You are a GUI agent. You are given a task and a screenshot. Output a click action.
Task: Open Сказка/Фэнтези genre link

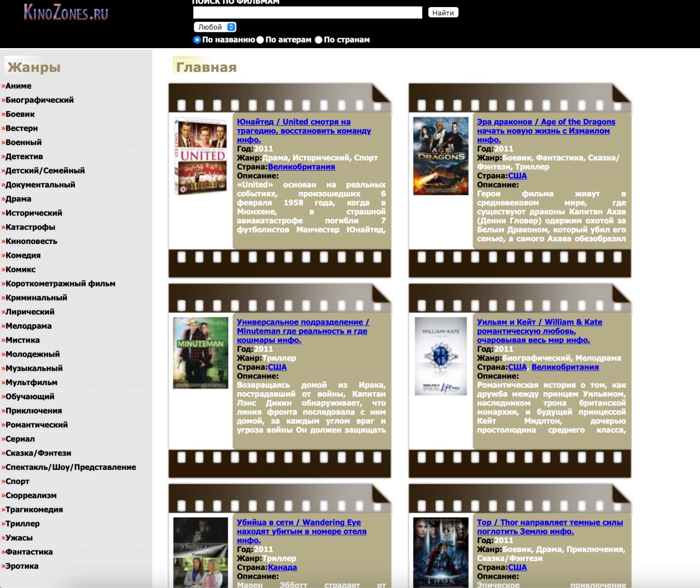[38, 453]
